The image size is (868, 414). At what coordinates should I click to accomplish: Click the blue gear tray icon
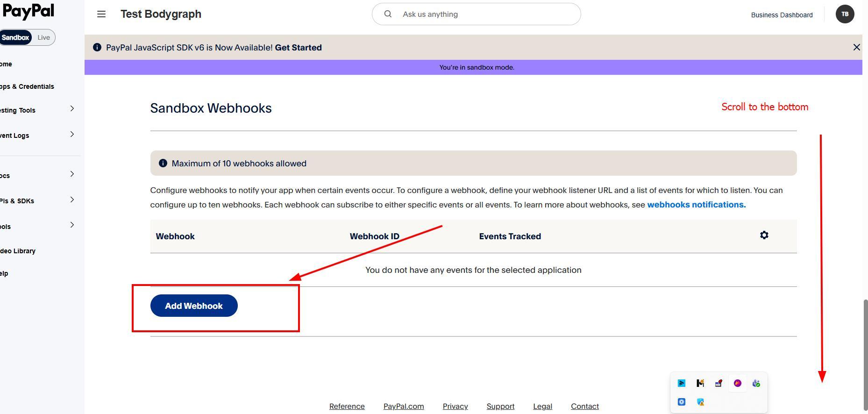[x=682, y=402]
